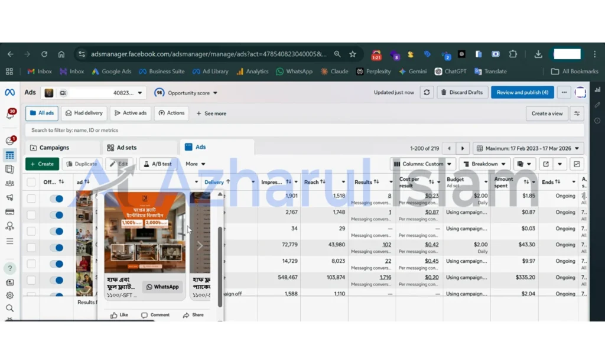
Task: Focus the search to filter by name field
Action: click(x=304, y=130)
